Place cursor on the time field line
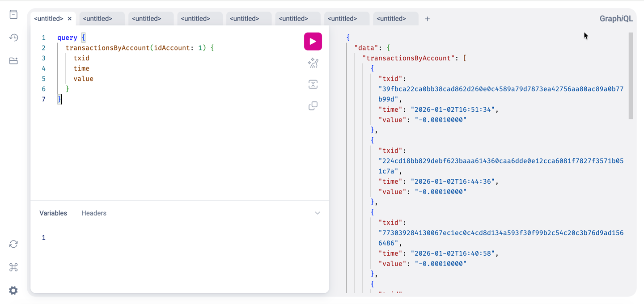This screenshot has width=644, height=304. [x=81, y=68]
